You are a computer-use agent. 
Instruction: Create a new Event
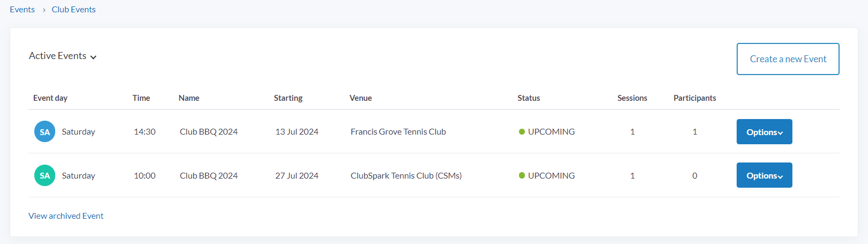pyautogui.click(x=788, y=59)
